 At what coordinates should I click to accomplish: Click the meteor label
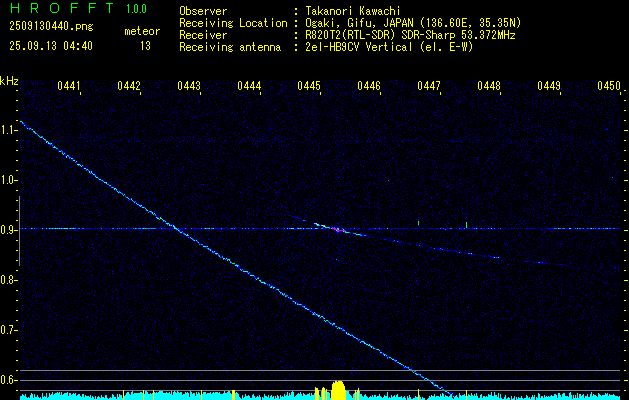[x=142, y=31]
